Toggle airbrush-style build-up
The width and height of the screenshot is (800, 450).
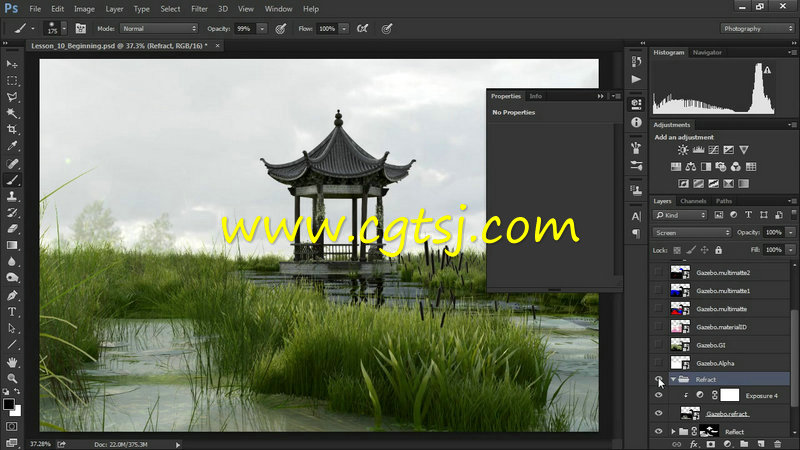(x=363, y=29)
